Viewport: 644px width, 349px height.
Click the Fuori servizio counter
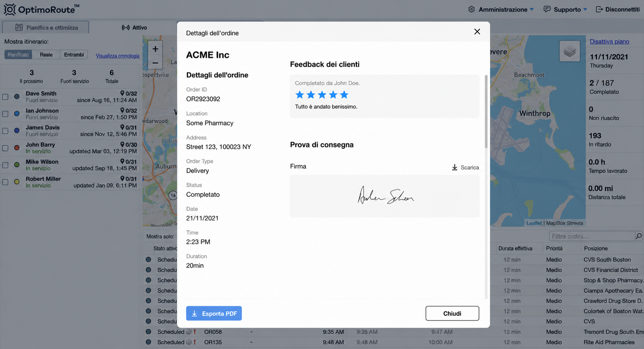pos(74,76)
